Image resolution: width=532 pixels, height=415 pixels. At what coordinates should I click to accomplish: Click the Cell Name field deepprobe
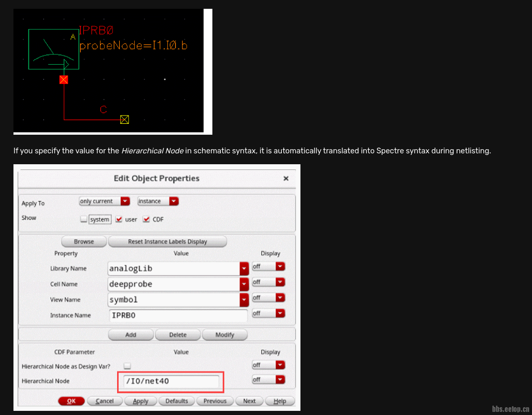(x=174, y=284)
